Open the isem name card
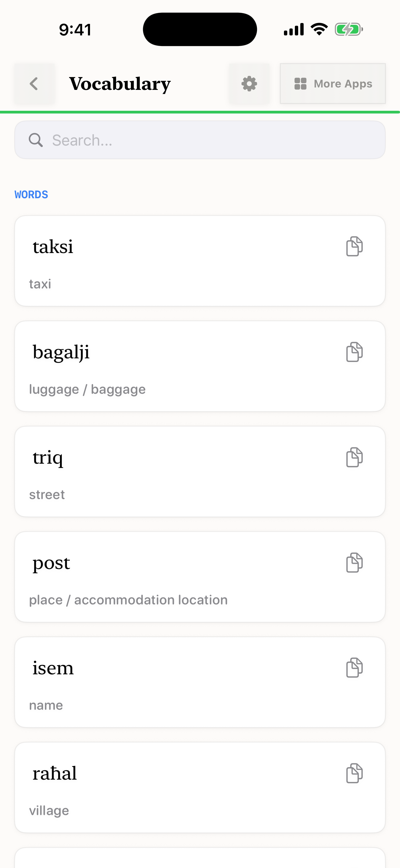 (200, 682)
